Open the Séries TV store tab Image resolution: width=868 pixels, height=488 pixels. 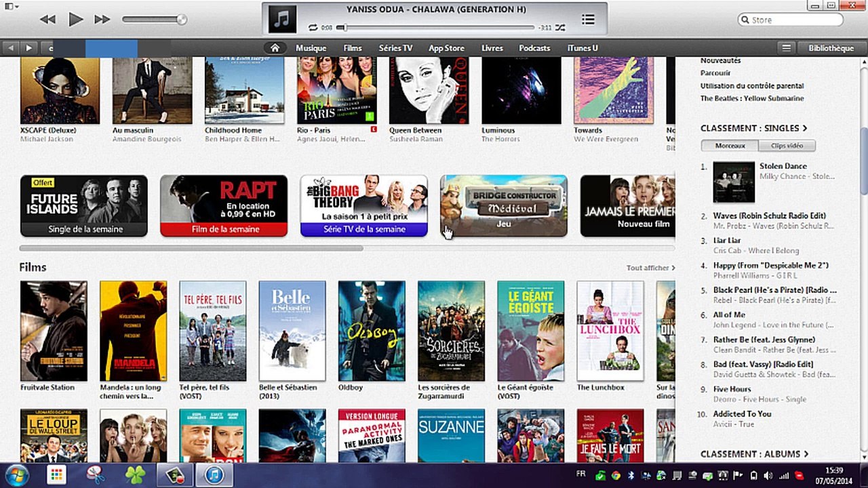[x=395, y=48]
